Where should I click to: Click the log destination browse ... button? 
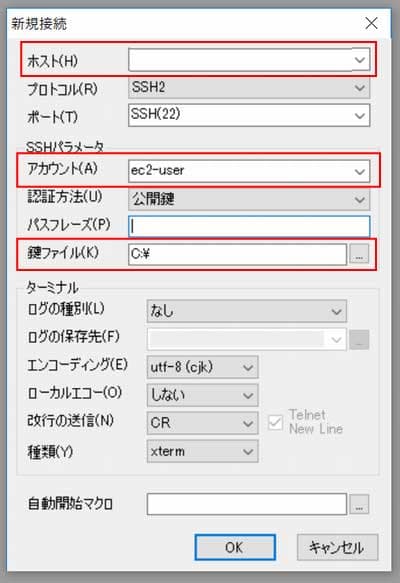pos(359,339)
